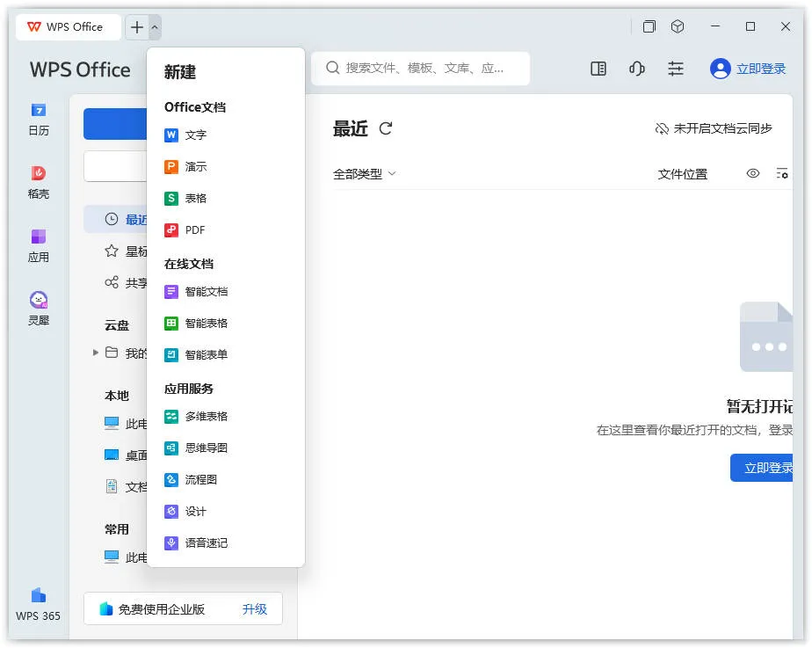
Task: Open the customer service headset icon
Action: (637, 69)
